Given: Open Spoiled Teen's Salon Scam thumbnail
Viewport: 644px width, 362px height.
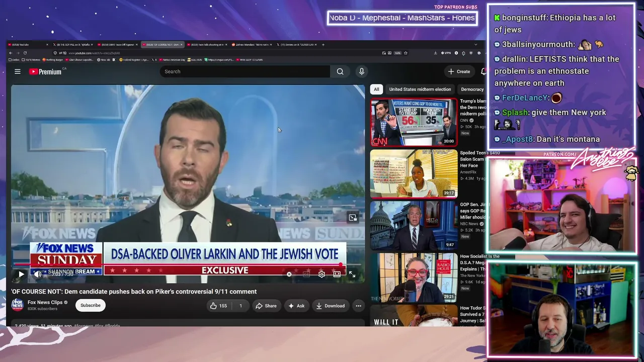Looking at the screenshot, I should click(x=414, y=173).
